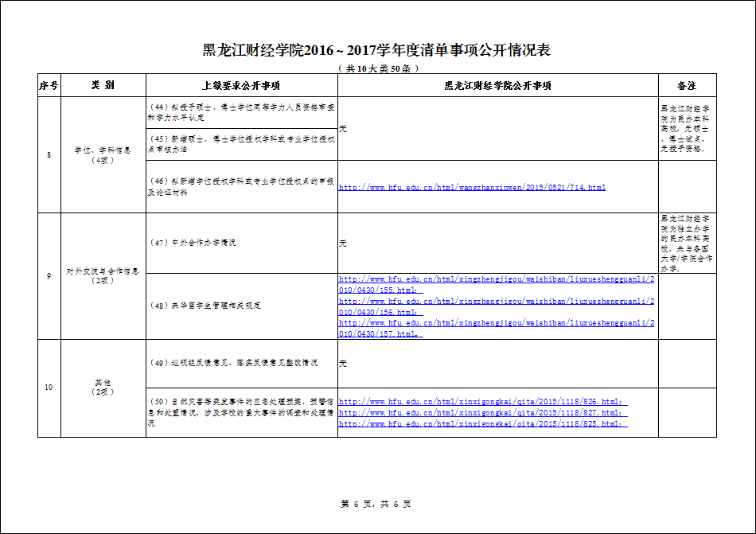Screen dimensions: 756x534
Task: Open the xinxigongkai qita 825.html link
Action: tap(483, 424)
